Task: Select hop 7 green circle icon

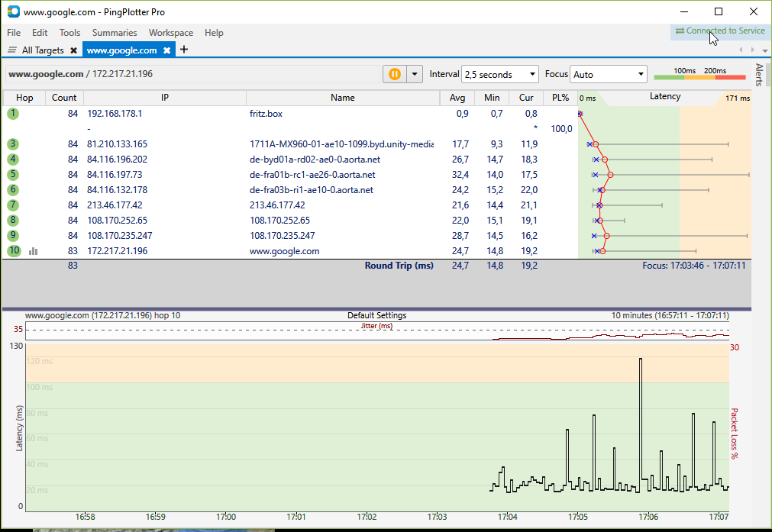Action: (x=13, y=205)
